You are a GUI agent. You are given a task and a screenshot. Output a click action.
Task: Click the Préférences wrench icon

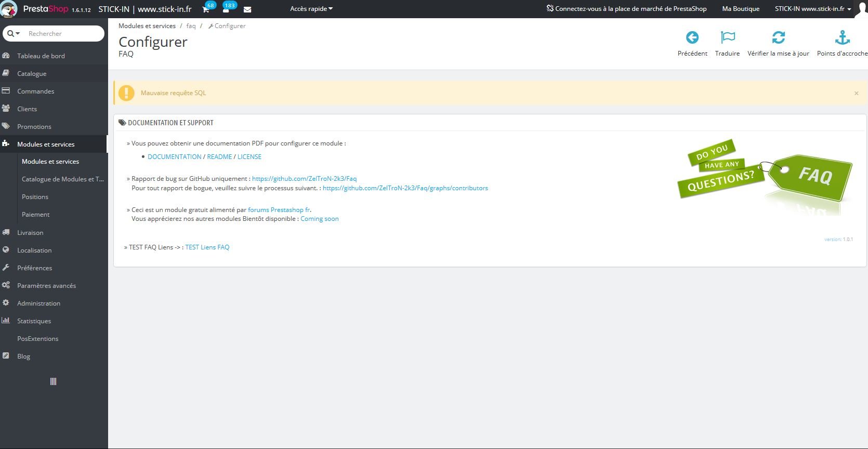click(x=6, y=268)
